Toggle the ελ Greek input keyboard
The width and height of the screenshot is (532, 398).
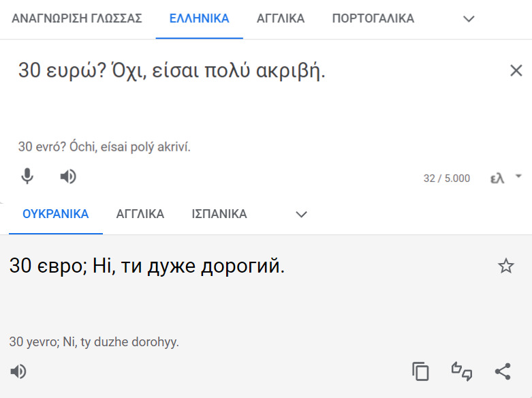click(x=497, y=179)
